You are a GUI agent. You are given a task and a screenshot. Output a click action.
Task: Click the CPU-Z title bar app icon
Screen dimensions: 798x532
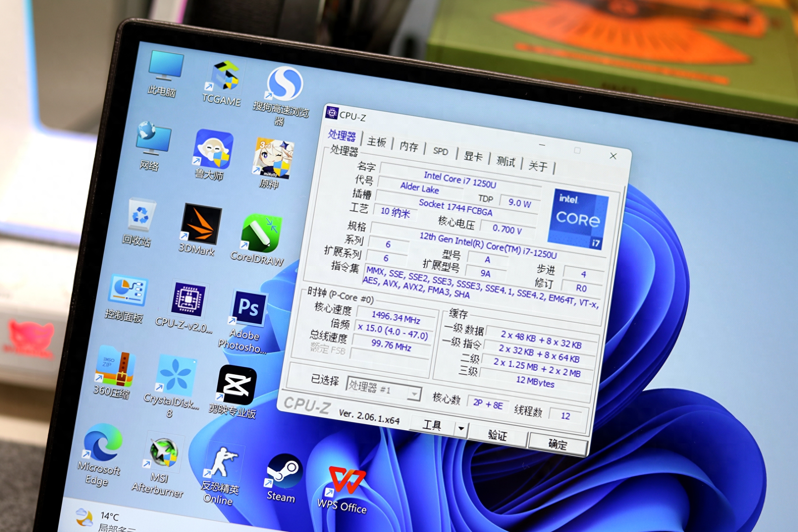(x=332, y=113)
